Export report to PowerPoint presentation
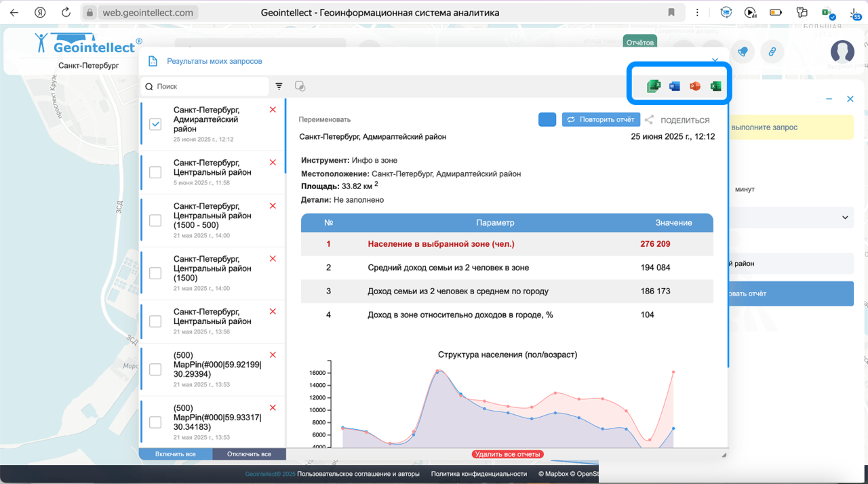868x484 pixels. [x=694, y=86]
